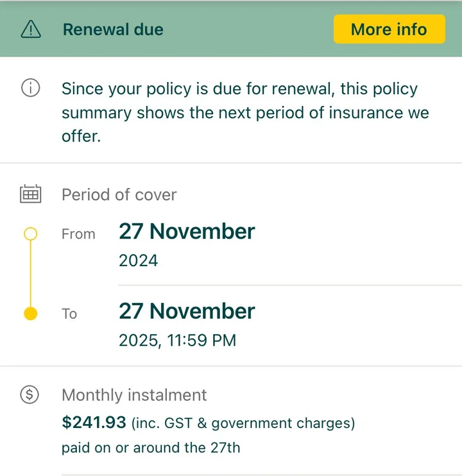Image resolution: width=462 pixels, height=476 pixels.
Task: Click the Period of cover heading
Action: click(119, 194)
